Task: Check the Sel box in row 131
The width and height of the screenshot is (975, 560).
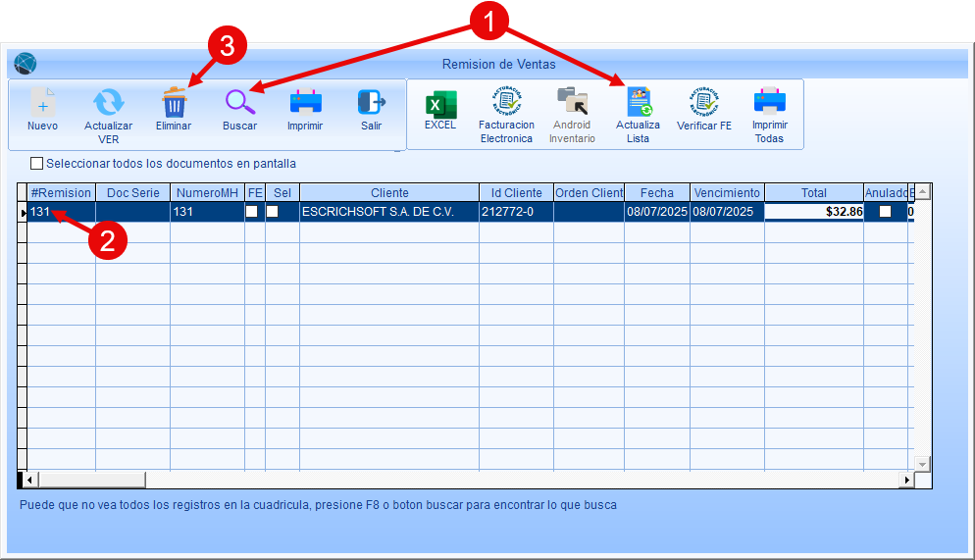Action: (273, 212)
